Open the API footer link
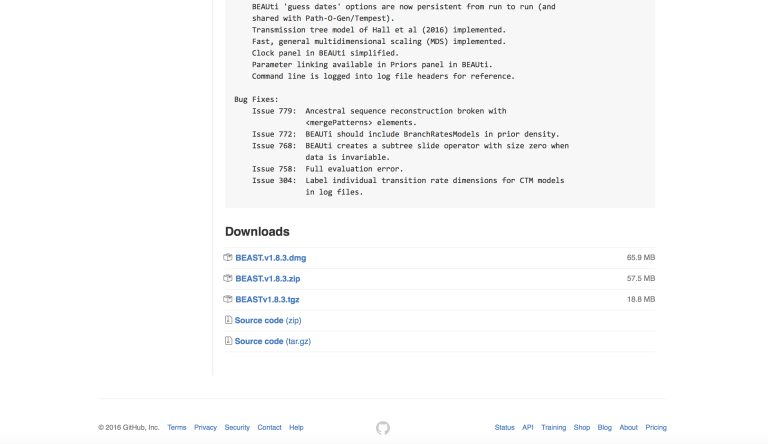 tap(528, 427)
